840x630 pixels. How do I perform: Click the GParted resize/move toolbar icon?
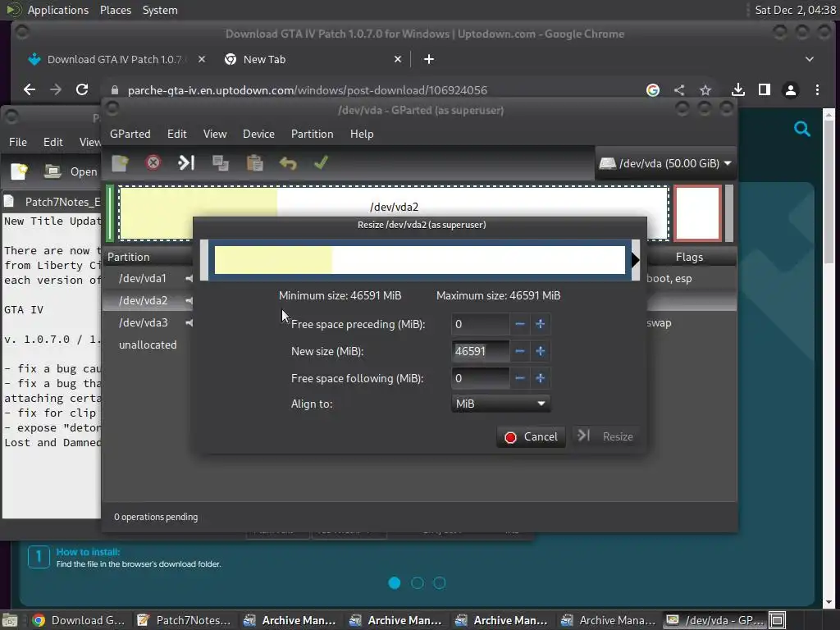coord(186,163)
